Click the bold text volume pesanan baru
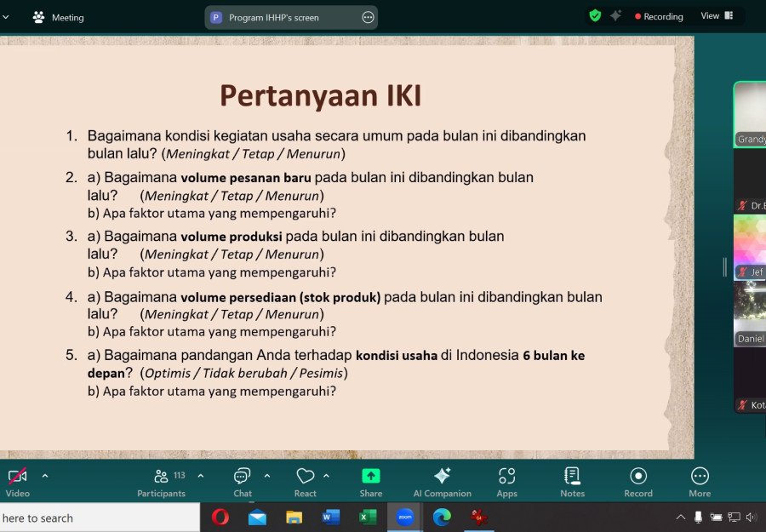Screen dimensions: 766x532 [x=246, y=177]
